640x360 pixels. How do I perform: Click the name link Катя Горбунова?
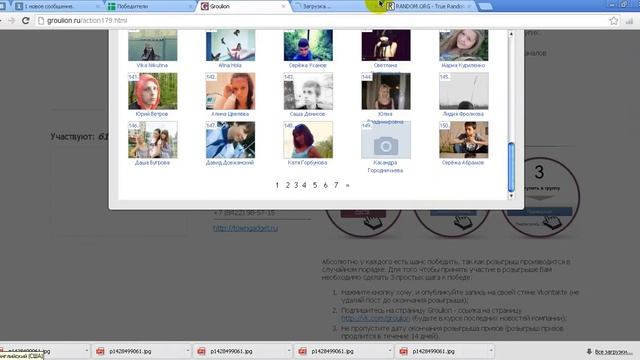307,162
